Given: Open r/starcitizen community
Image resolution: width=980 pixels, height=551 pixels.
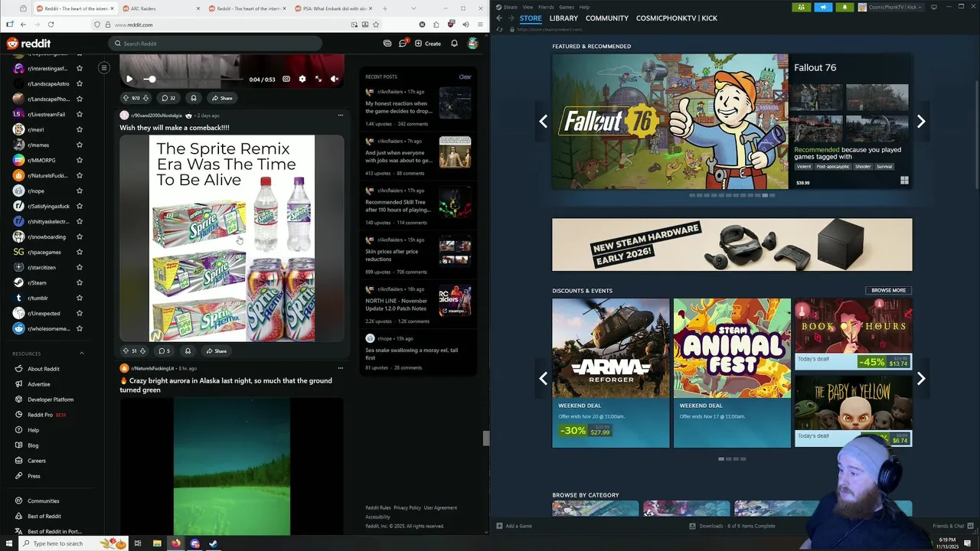Looking at the screenshot, I should point(41,267).
